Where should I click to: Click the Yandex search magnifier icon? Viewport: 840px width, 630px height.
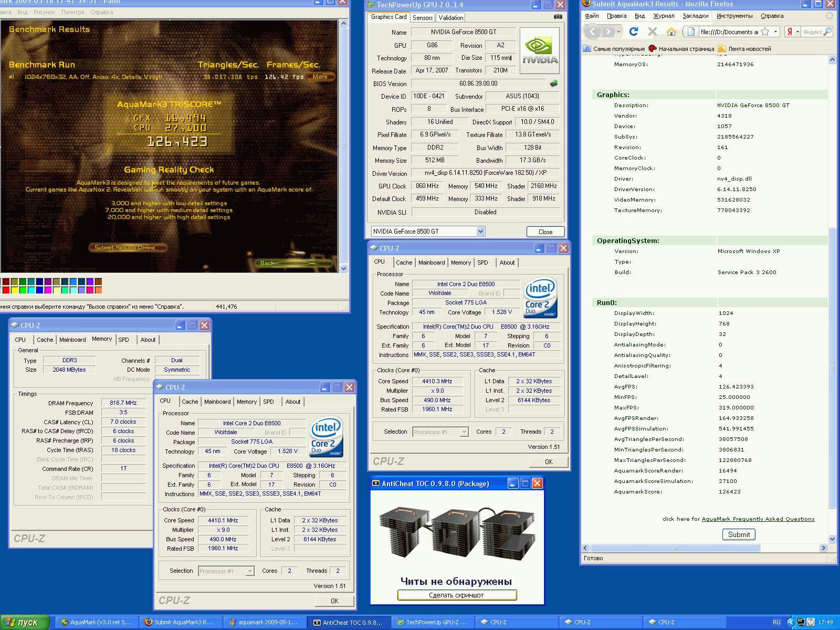[827, 31]
